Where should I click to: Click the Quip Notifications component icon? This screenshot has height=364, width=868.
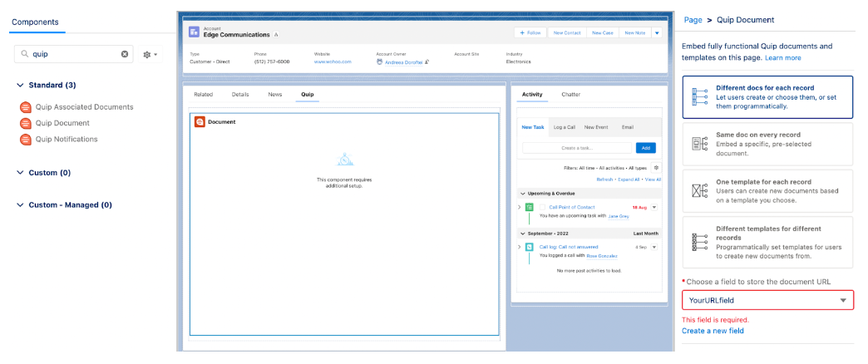point(26,139)
